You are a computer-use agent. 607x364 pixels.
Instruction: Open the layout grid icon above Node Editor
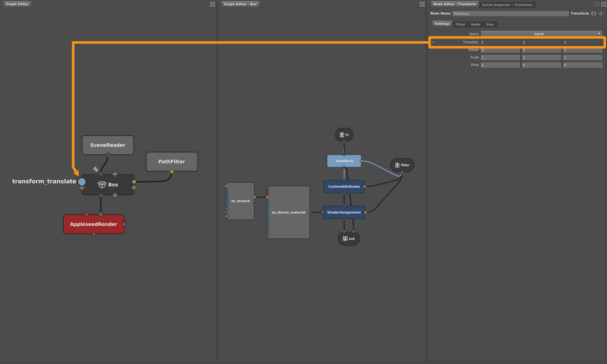pyautogui.click(x=603, y=4)
